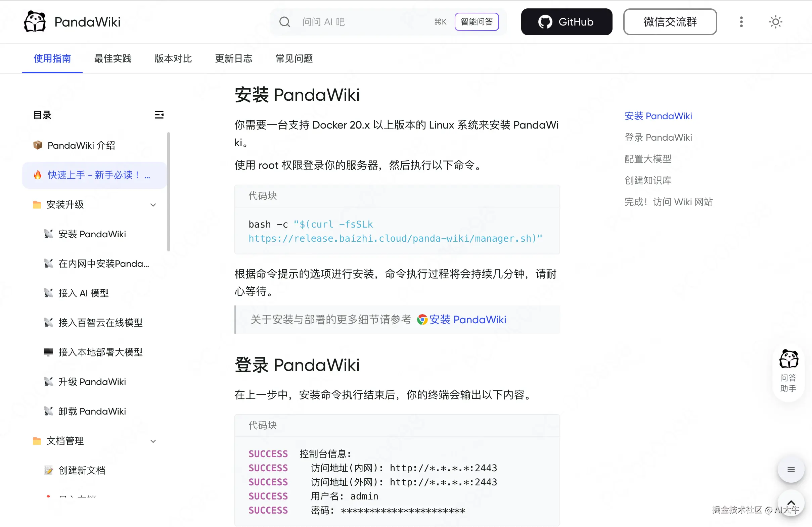Image resolution: width=812 pixels, height=527 pixels.
Task: Click the PandaWiki panda logo
Action: [x=35, y=21]
